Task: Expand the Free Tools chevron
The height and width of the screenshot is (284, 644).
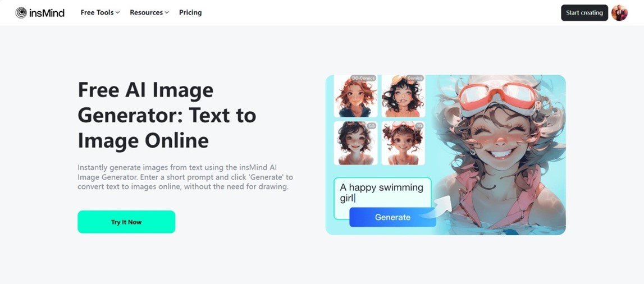Action: tap(117, 13)
